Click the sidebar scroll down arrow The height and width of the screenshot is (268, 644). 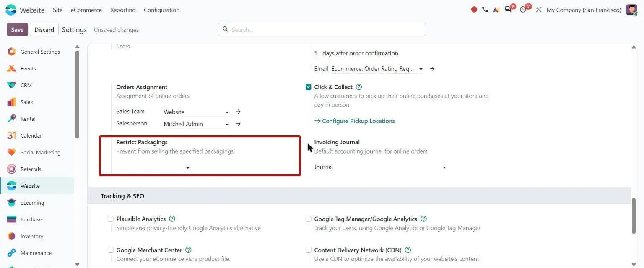[x=77, y=264]
